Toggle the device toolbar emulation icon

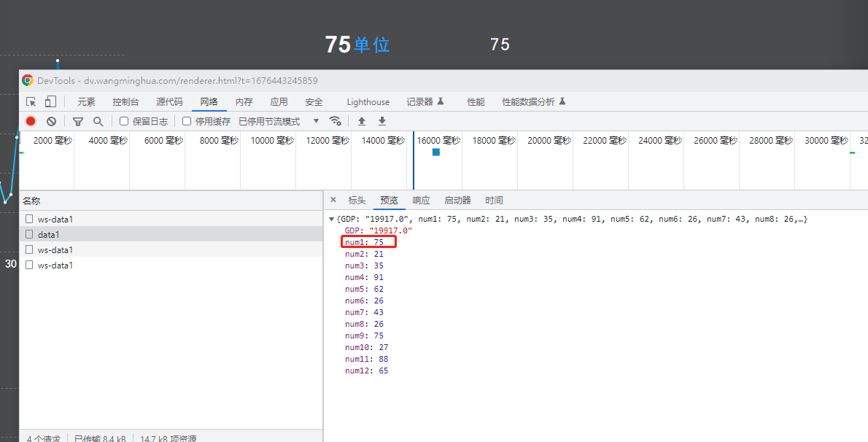pyautogui.click(x=50, y=101)
